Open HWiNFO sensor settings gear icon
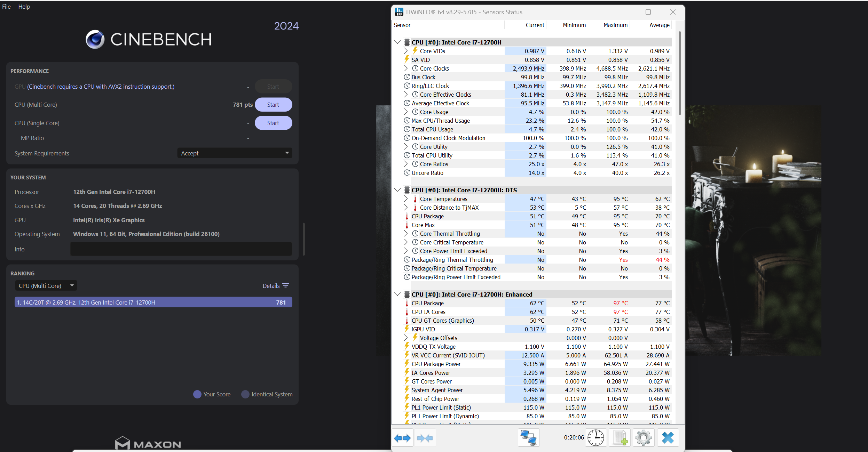 click(x=644, y=438)
